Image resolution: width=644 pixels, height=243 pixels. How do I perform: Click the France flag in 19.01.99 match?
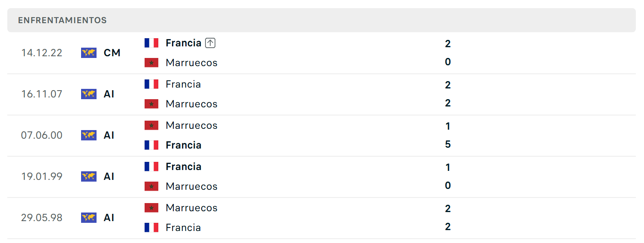[x=151, y=167]
